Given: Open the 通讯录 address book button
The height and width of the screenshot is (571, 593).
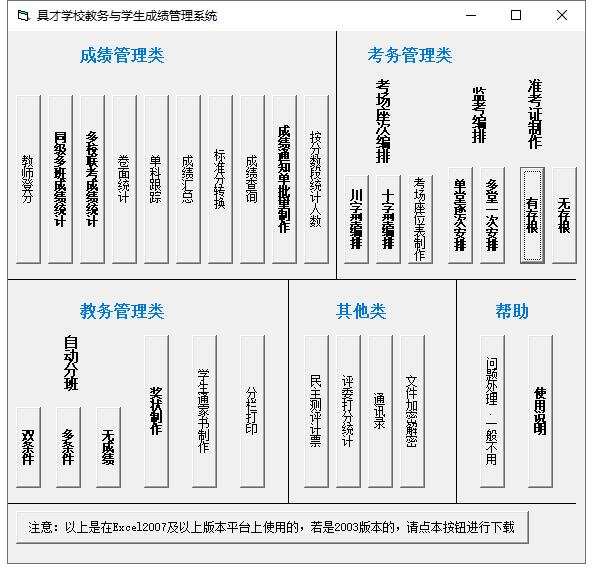Looking at the screenshot, I should click(380, 411).
